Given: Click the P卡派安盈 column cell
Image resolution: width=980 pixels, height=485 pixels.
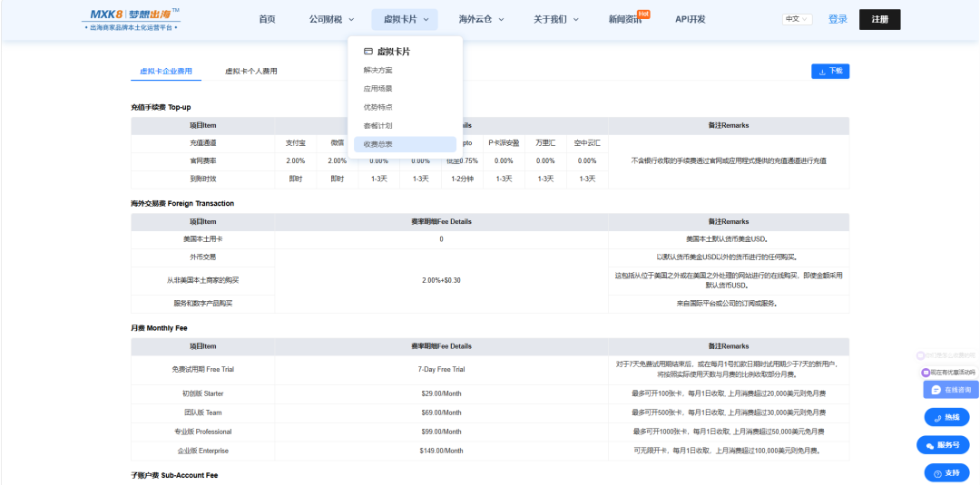Looking at the screenshot, I should [504, 143].
